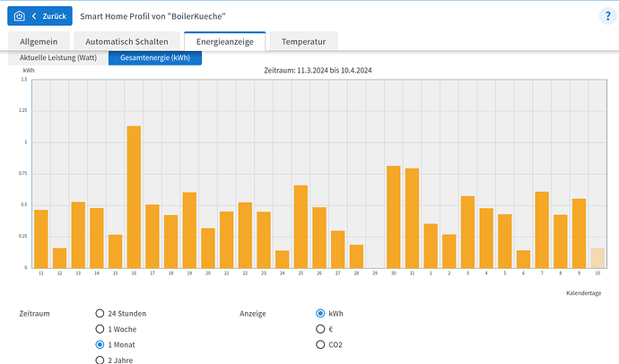
Task: Click the bar for day 31
Action: 412,219
